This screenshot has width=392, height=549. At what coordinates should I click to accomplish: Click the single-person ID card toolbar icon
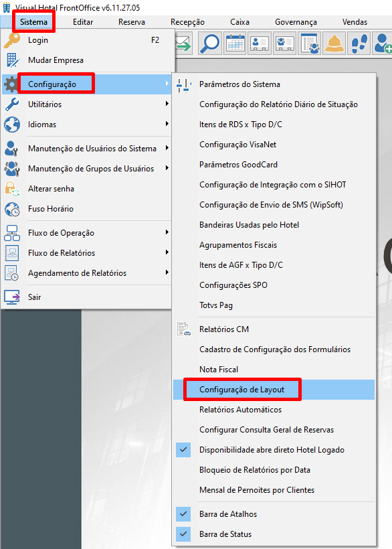coord(260,44)
